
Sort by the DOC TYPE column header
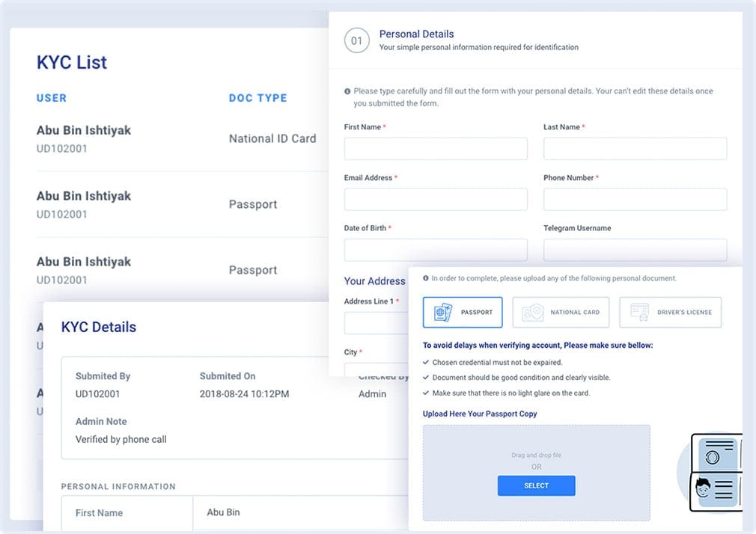[257, 98]
